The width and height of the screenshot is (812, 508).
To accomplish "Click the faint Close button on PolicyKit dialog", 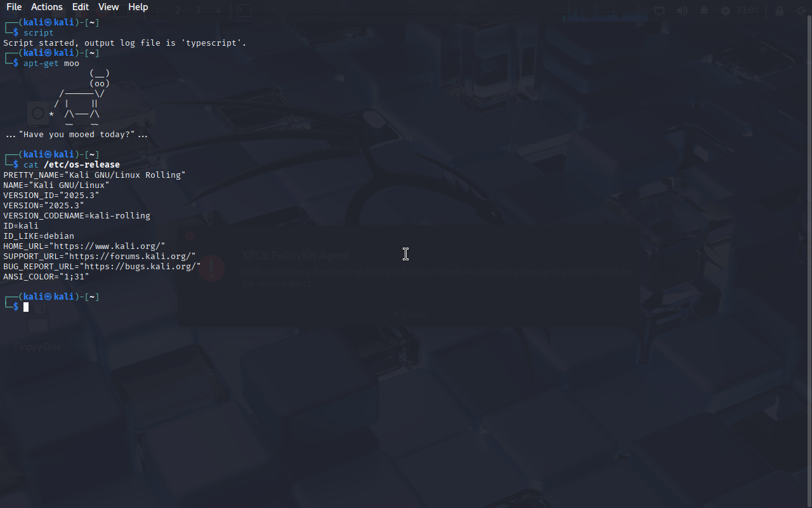I will [409, 314].
